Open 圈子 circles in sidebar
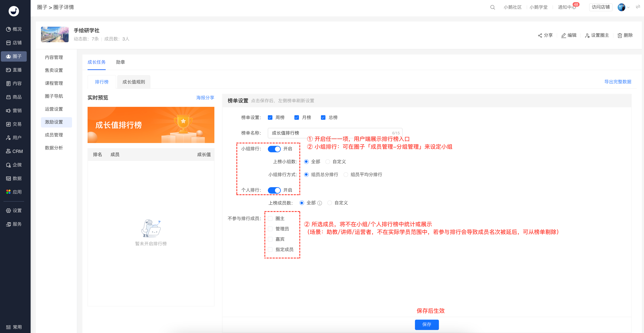The width and height of the screenshot is (644, 333). pos(14,56)
